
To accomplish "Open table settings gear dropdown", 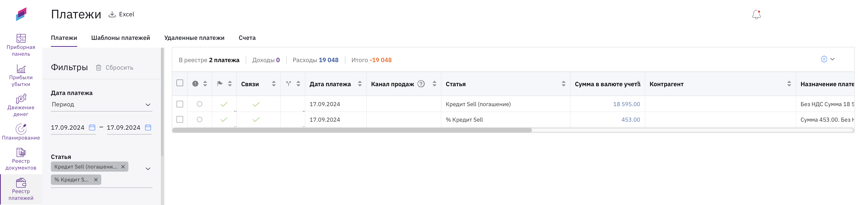I will pos(827,59).
